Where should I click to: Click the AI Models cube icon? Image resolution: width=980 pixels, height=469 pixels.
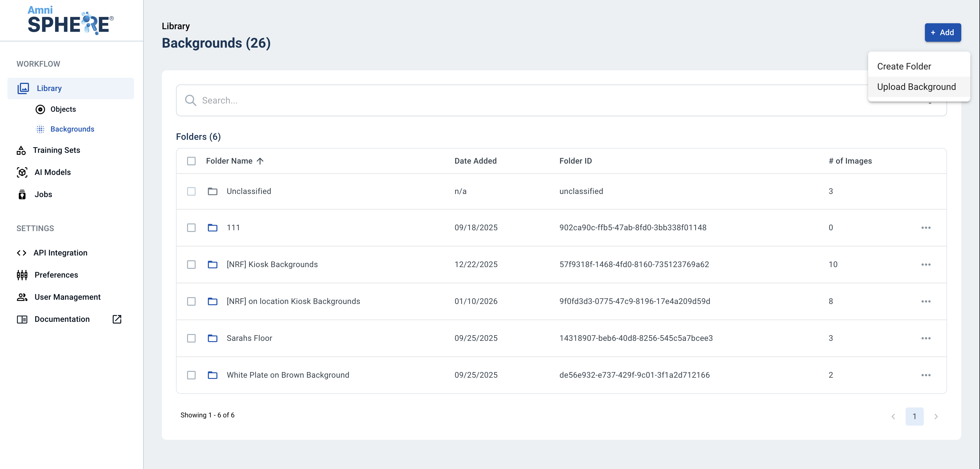click(22, 172)
